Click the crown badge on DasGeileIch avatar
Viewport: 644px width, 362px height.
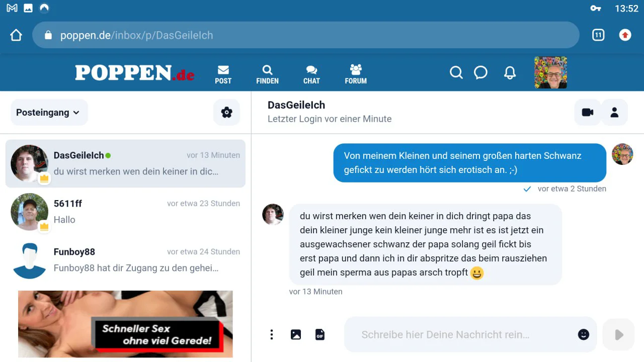[44, 178]
